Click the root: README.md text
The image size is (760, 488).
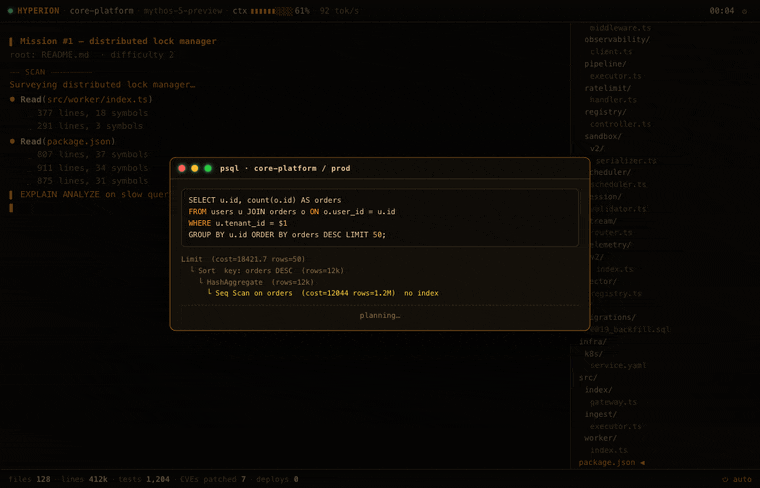49,55
